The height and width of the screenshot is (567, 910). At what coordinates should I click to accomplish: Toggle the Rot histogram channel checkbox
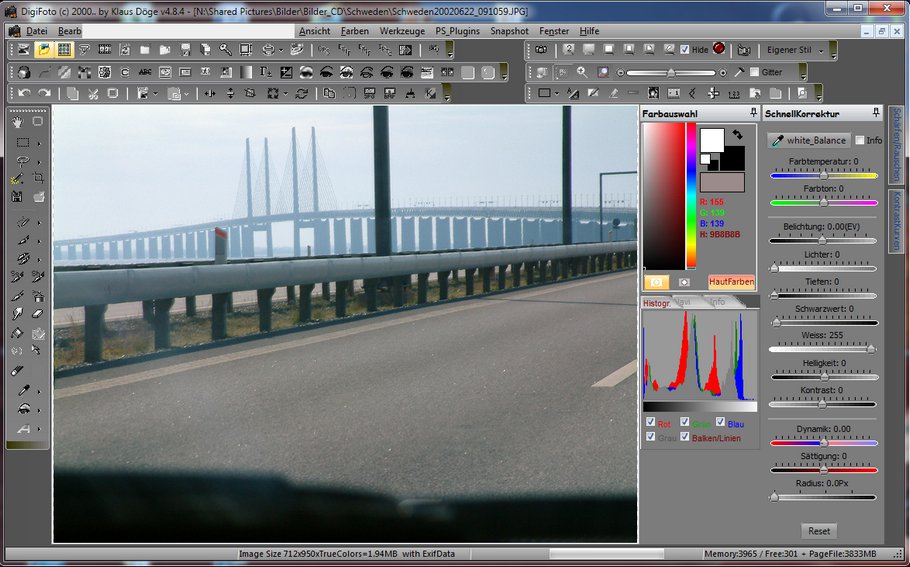coord(651,423)
